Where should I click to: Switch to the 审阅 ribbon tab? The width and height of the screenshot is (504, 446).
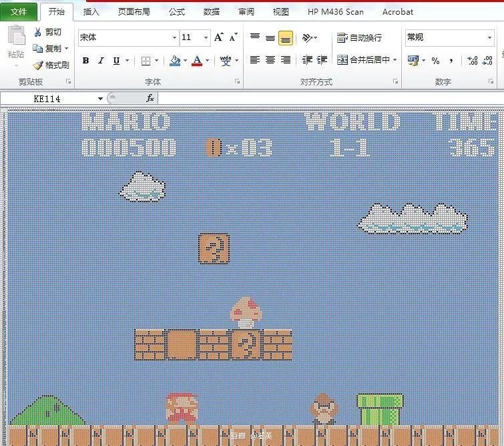coord(246,12)
